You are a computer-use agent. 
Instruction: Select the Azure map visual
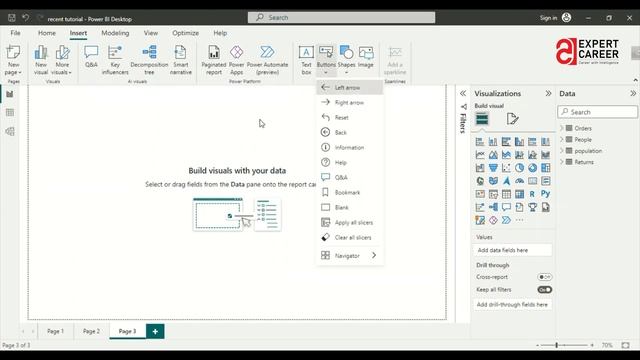506,181
